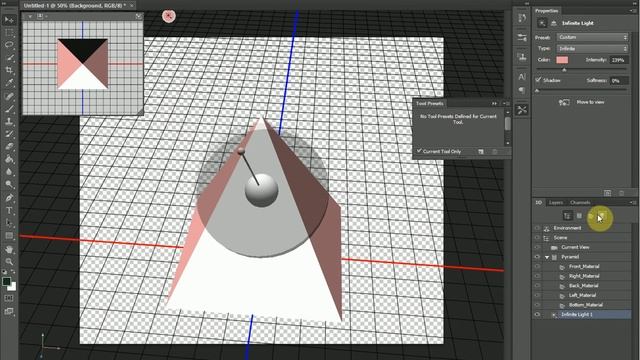Viewport: 640px width, 360px height.
Task: Open the Brush Presets panel icon
Action: 522,38
